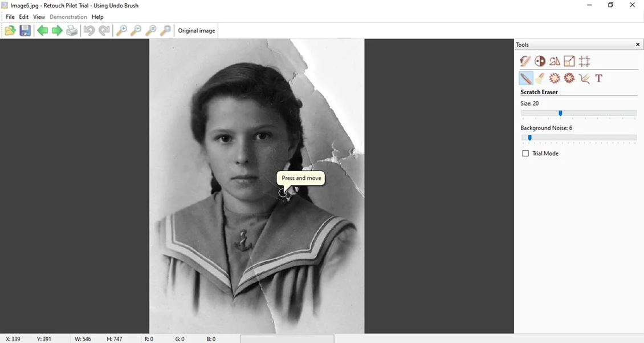Open the Edit menu

click(x=23, y=17)
